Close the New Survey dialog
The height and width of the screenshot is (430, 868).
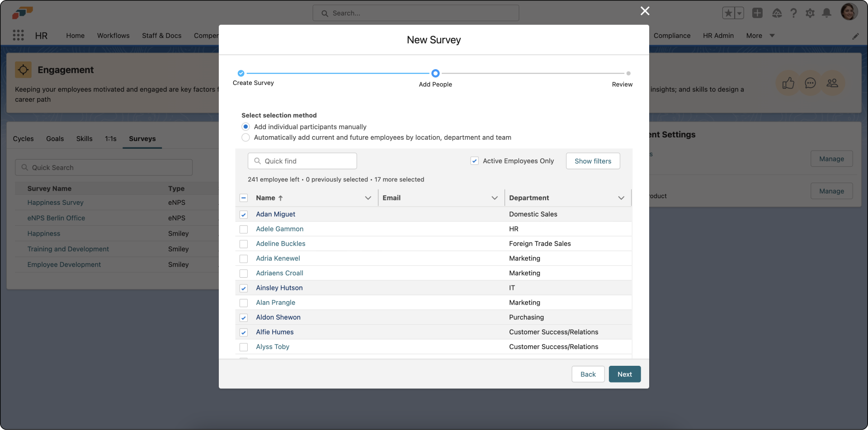tap(645, 11)
